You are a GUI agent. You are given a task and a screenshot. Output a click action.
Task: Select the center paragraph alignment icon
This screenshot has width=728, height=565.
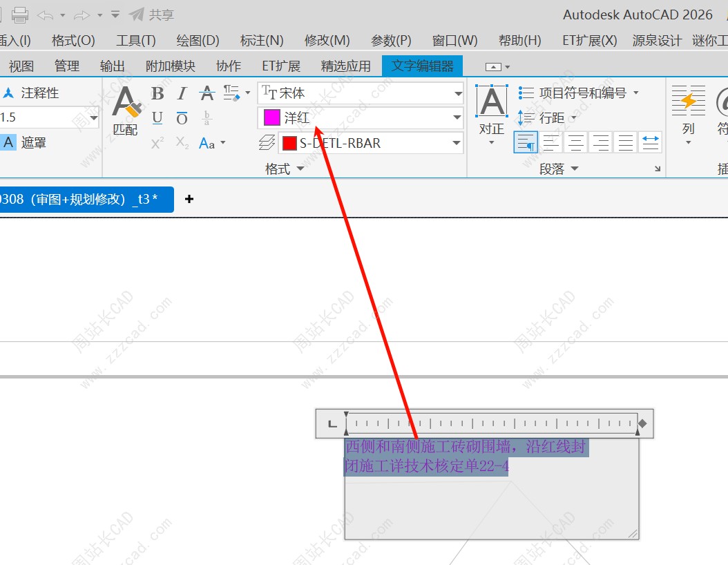pos(576,143)
